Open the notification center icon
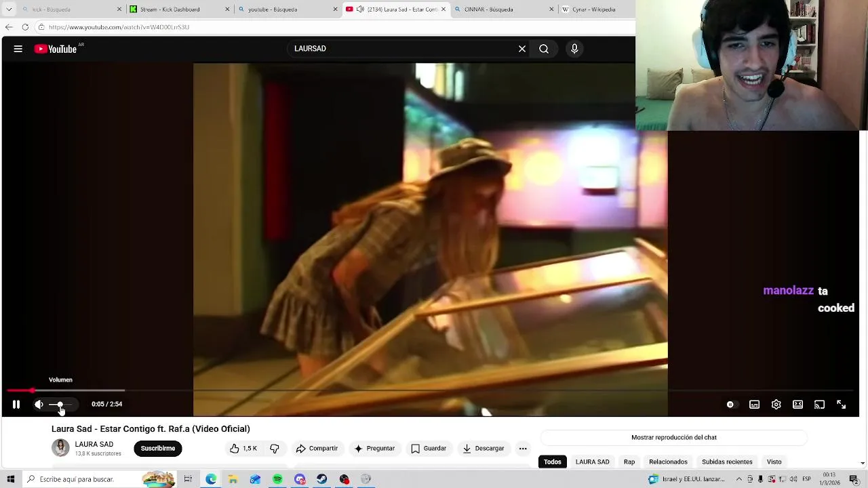 854,479
